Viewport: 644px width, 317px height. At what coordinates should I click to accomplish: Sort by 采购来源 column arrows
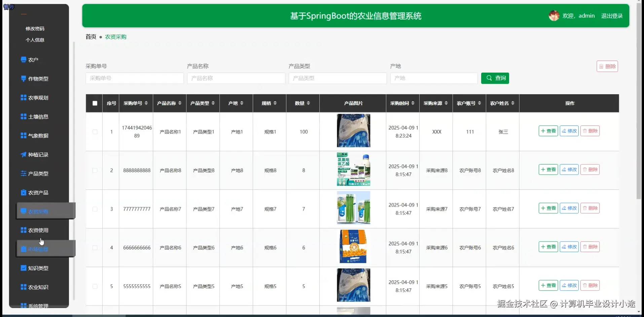(446, 103)
